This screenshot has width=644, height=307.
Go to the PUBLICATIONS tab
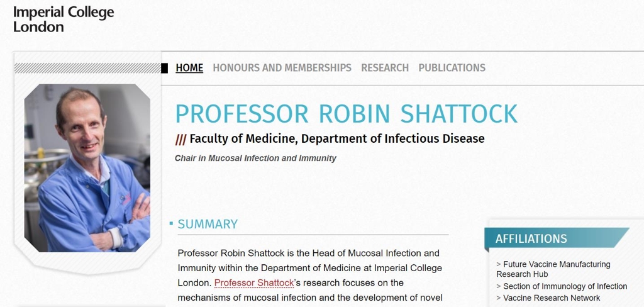(x=452, y=68)
